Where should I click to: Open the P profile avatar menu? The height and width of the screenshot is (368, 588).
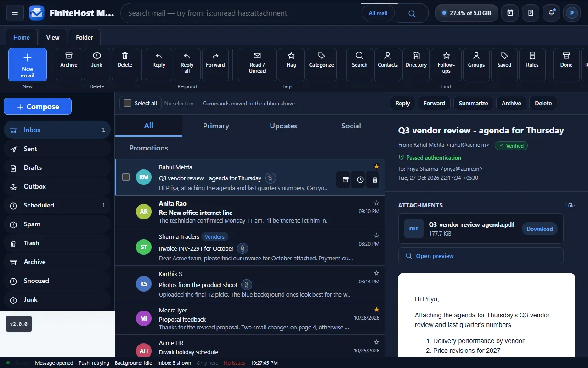[x=572, y=13]
